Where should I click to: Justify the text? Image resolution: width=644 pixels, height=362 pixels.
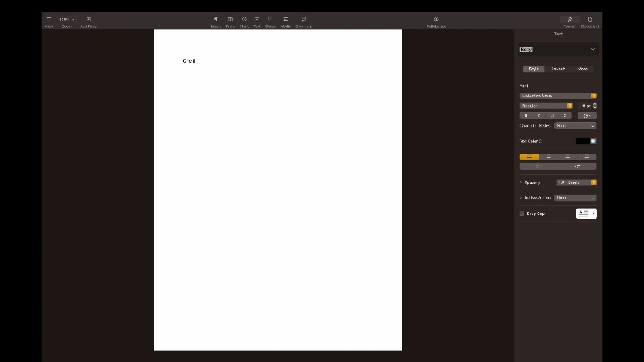point(587,157)
